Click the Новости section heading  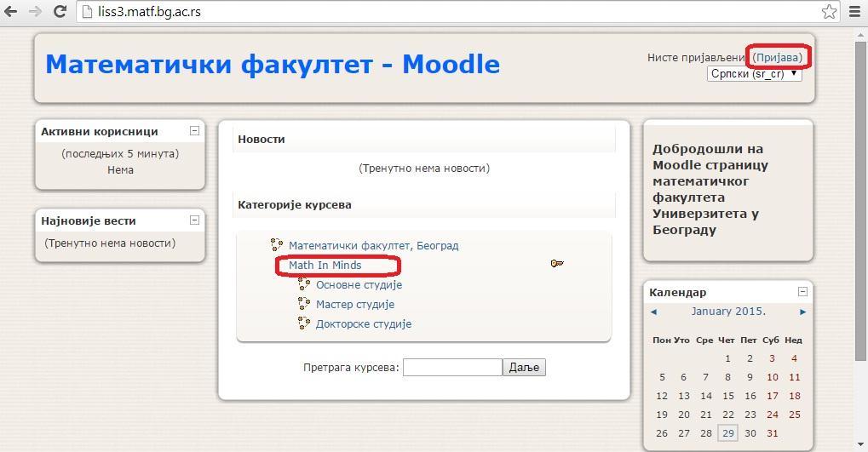point(262,140)
